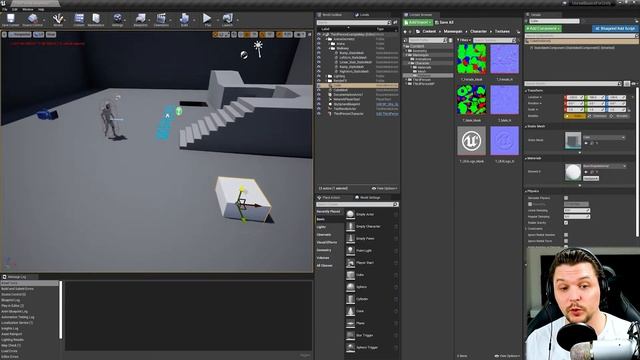640x360 pixels.
Task: Select the Lights category in Place Actors
Action: 322,227
